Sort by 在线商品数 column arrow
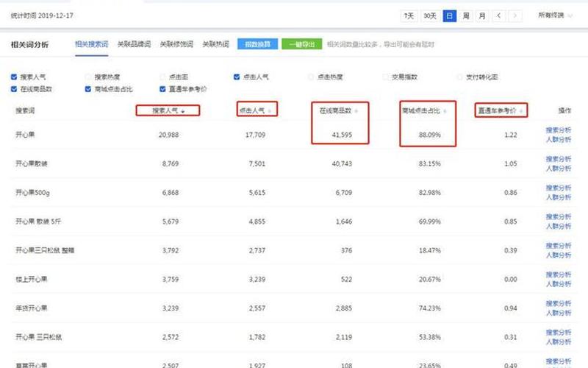The height and width of the screenshot is (368, 588). (356, 111)
